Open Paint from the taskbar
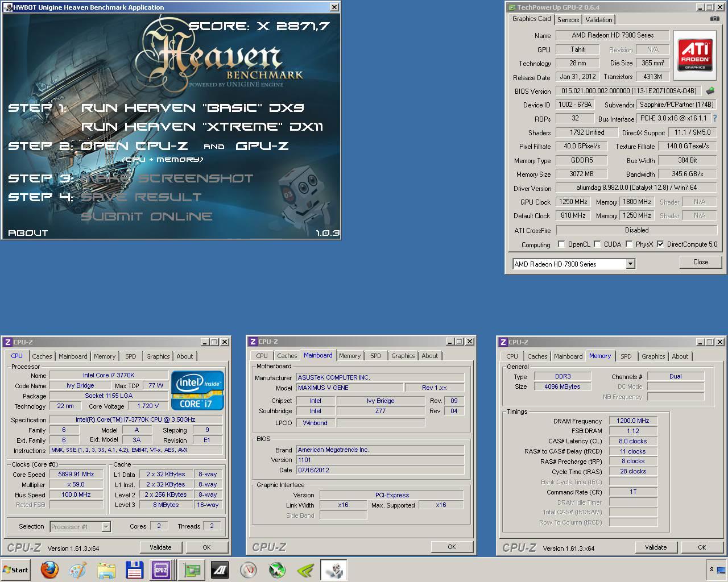This screenshot has height=582, width=728. [77, 569]
